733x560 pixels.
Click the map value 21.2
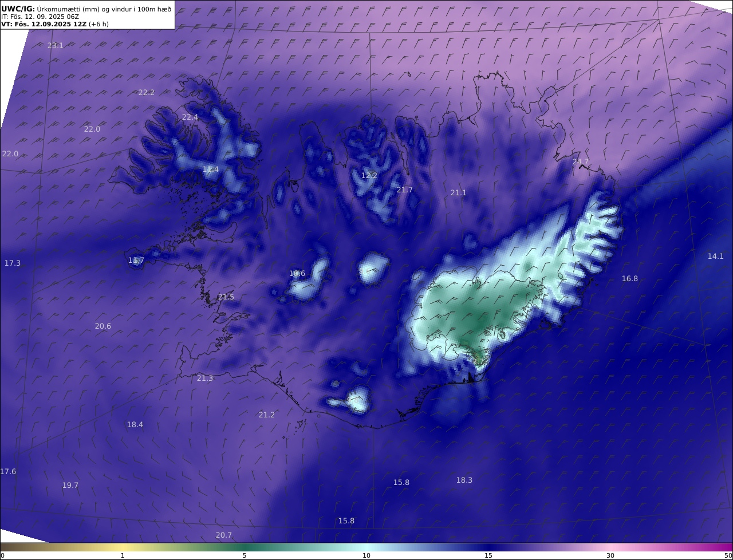tap(267, 415)
